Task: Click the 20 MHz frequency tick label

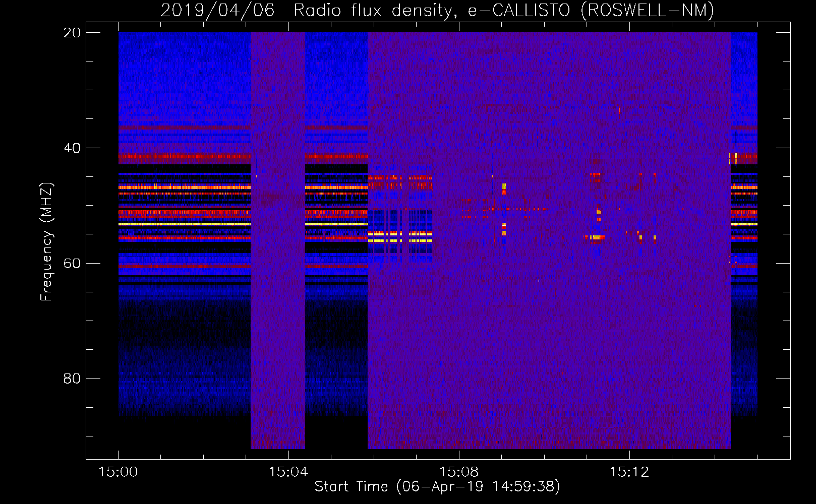Action: click(72, 33)
